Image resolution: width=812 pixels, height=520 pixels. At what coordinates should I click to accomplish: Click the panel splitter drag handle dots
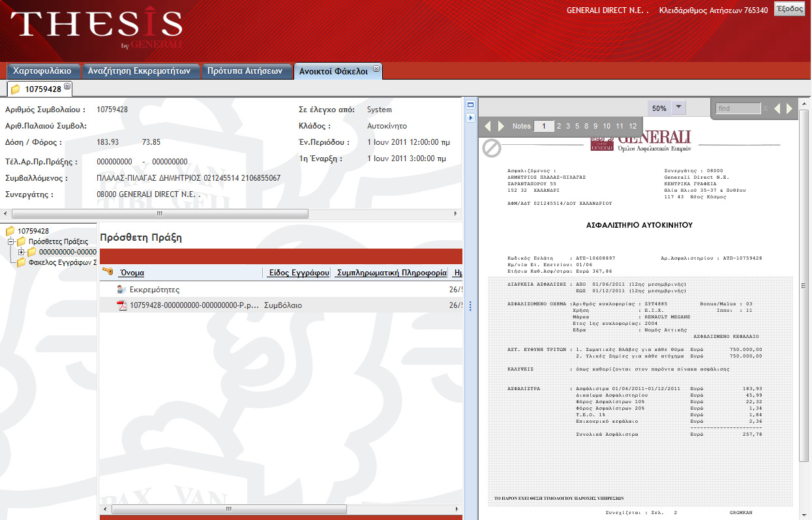(x=470, y=306)
